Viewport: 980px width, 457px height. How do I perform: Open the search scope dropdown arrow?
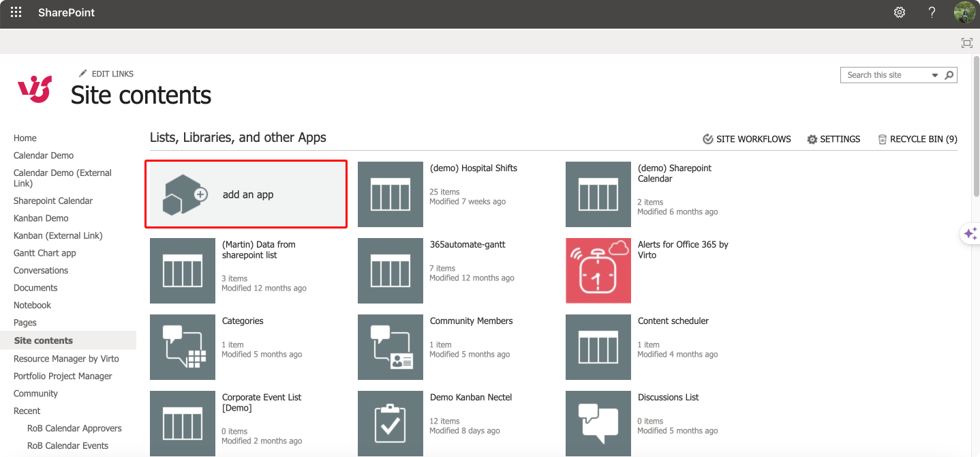tap(935, 75)
